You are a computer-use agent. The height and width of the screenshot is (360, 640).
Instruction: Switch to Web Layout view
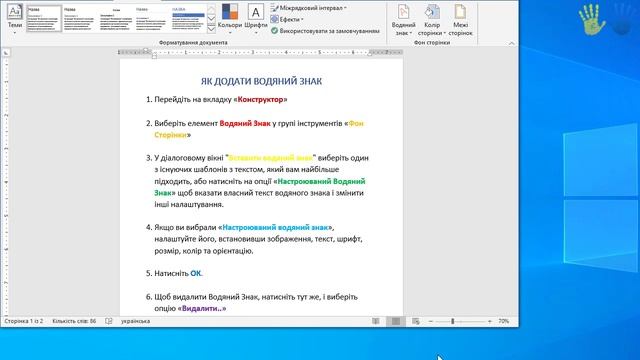pyautogui.click(x=416, y=321)
